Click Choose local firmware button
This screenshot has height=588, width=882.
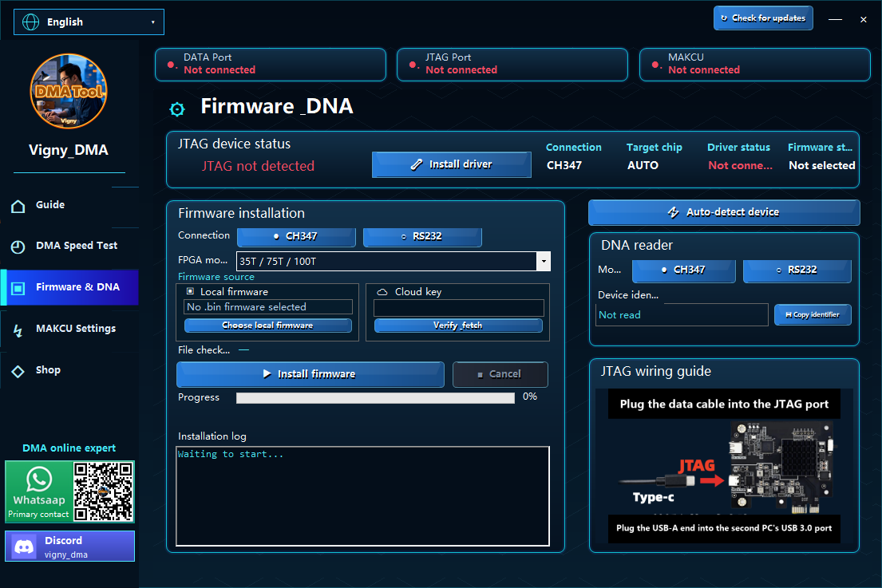pyautogui.click(x=267, y=326)
